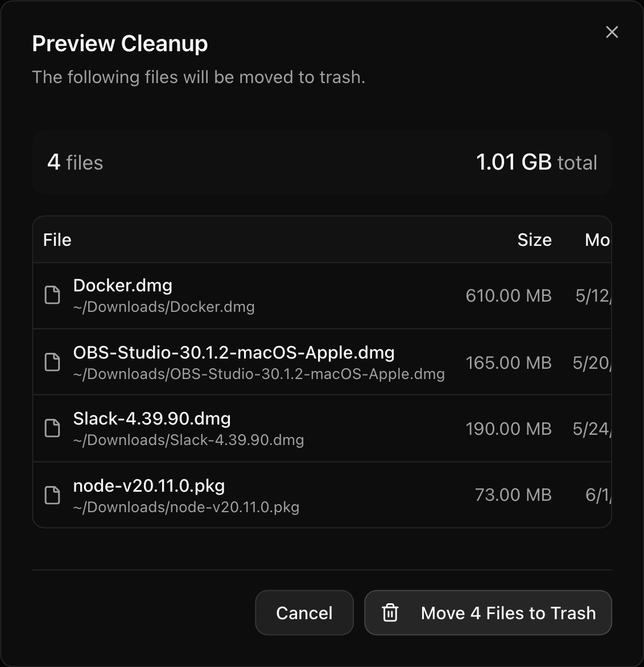
Task: Click the ~/Downloads/node-v20.11.0.pkg path
Action: [x=186, y=507]
